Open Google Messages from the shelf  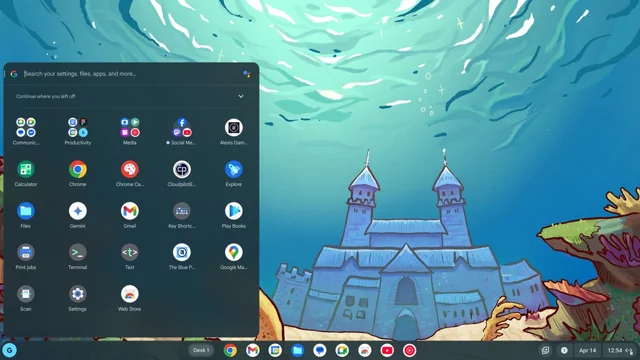click(x=320, y=350)
